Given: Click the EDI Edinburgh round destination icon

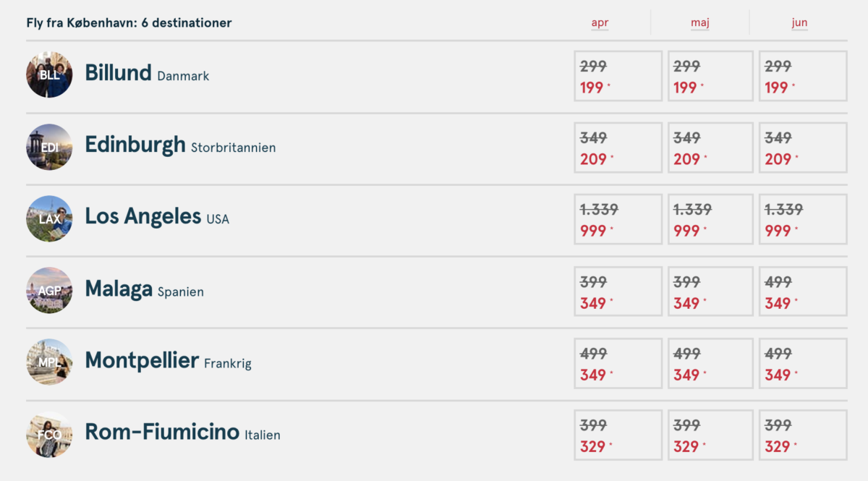Looking at the screenshot, I should (x=49, y=147).
